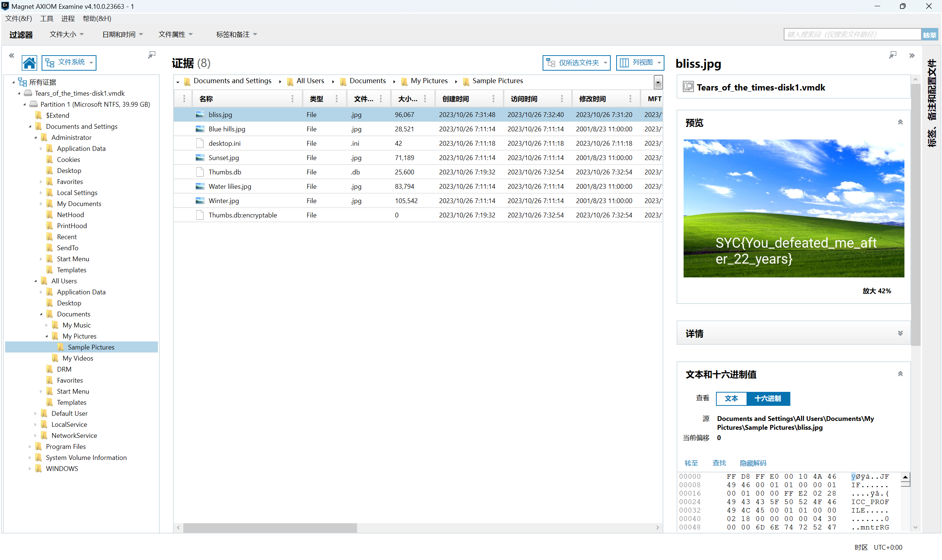The height and width of the screenshot is (560, 942).
Task: Click the Thumbs.db:encryptable file icon
Action: click(x=200, y=215)
